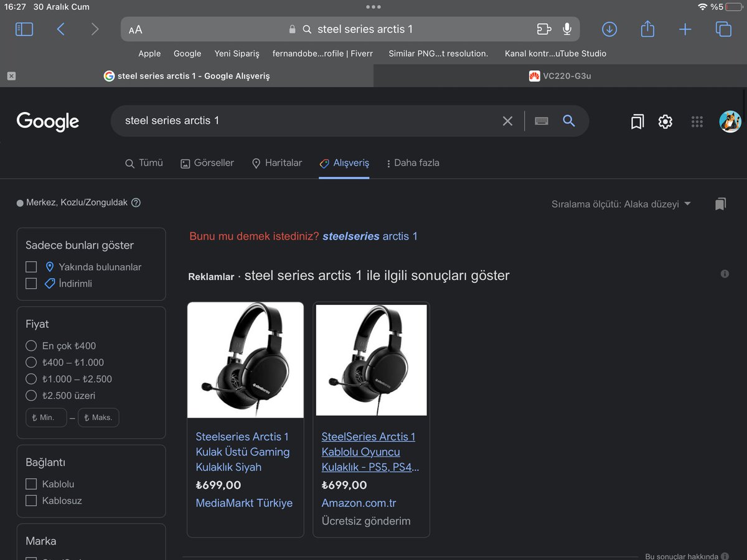
Task: Check the Kablosuz connection checkbox
Action: [x=31, y=501]
